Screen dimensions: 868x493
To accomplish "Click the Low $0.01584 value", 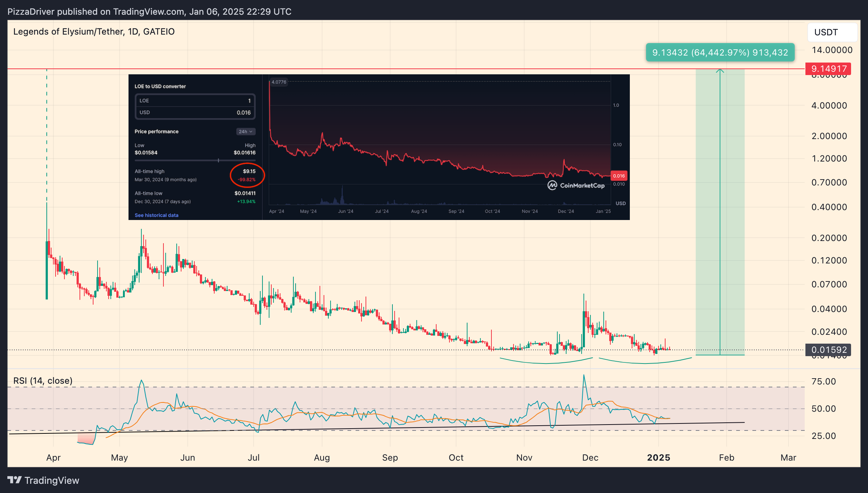I will (146, 153).
